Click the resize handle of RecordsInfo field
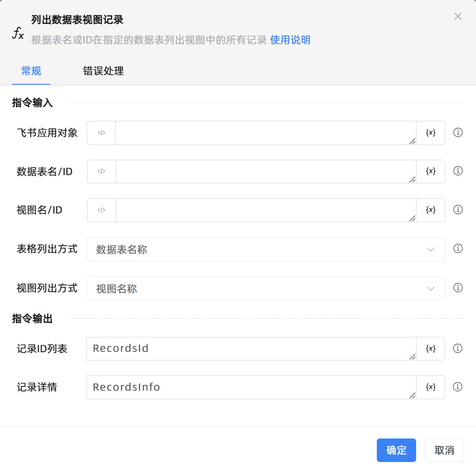 pyautogui.click(x=412, y=396)
